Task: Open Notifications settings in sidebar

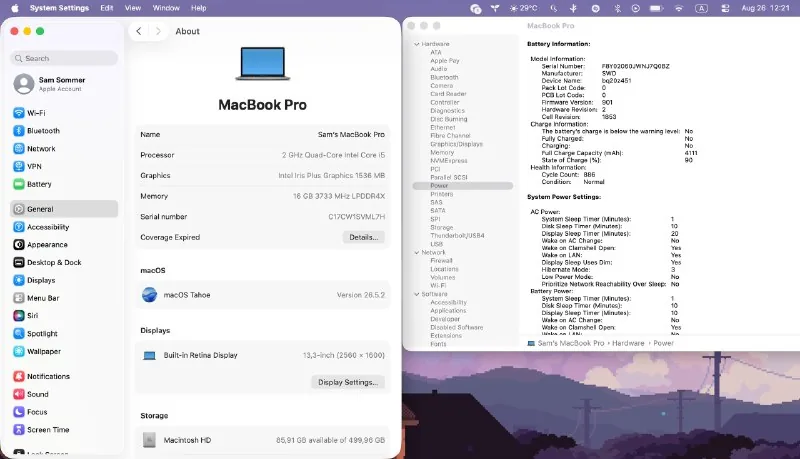Action: click(x=64, y=376)
